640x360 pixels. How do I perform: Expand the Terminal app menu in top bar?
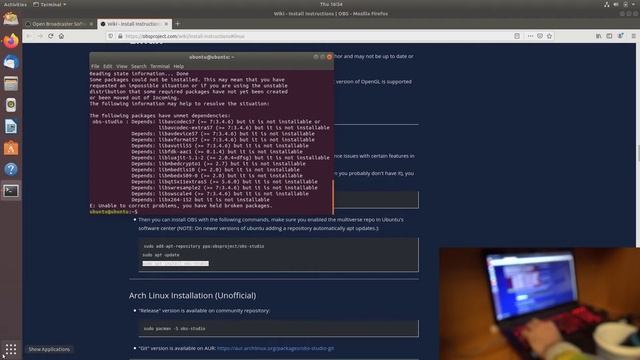50,4
